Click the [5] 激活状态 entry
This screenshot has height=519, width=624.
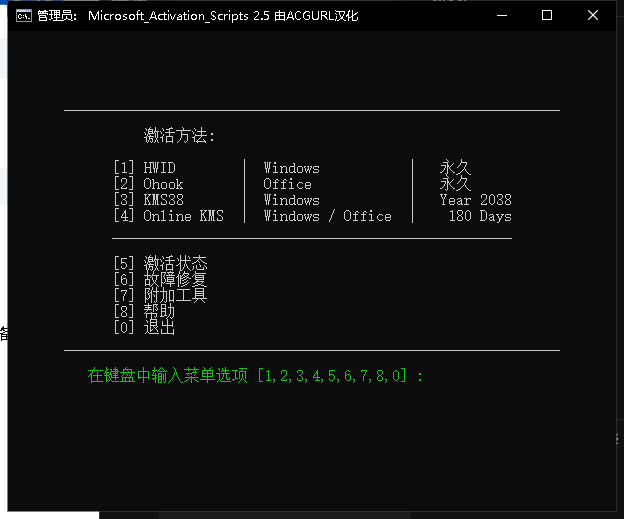pos(160,263)
